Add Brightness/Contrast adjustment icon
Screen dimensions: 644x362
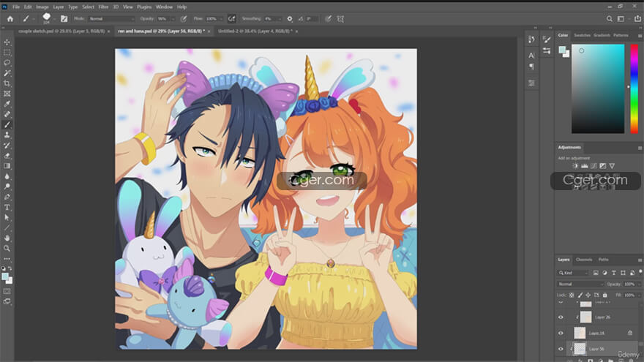575,166
